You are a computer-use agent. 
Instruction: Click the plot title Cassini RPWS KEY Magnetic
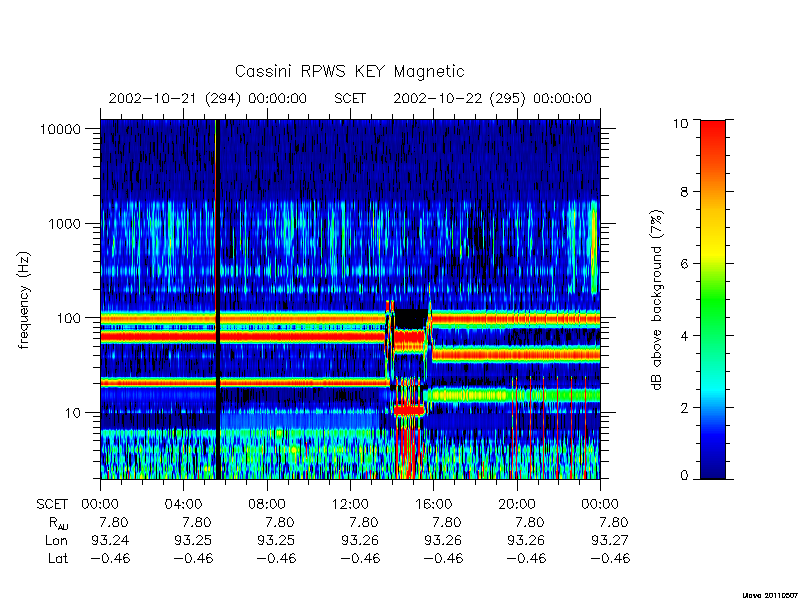point(349,71)
